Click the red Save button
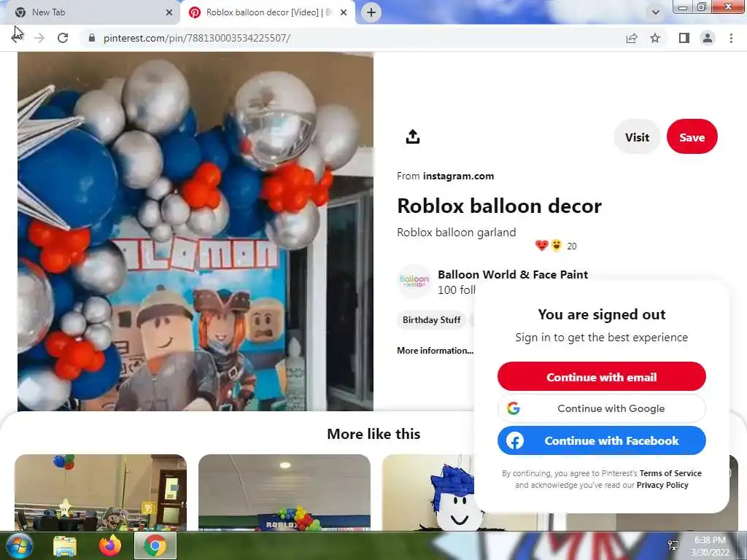This screenshot has width=747, height=560. coord(692,137)
